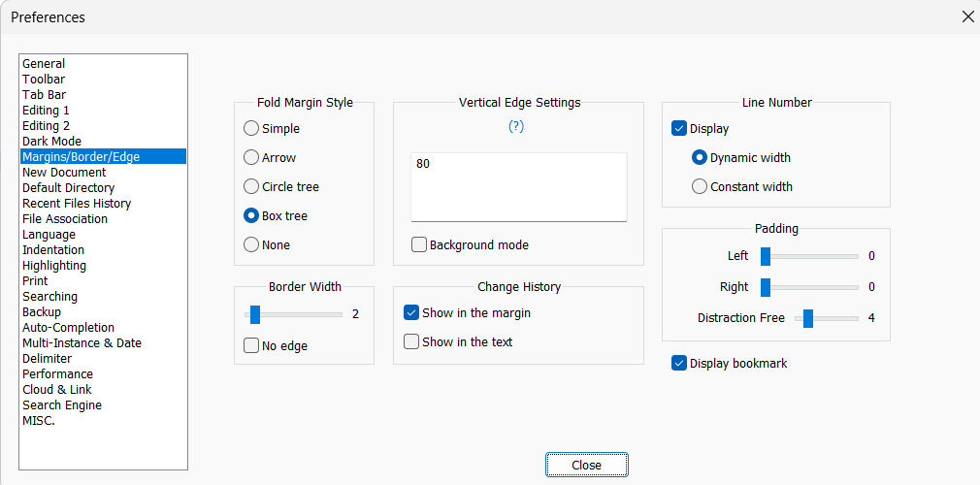
Task: Uncheck Display line number checkbox
Action: 679,129
